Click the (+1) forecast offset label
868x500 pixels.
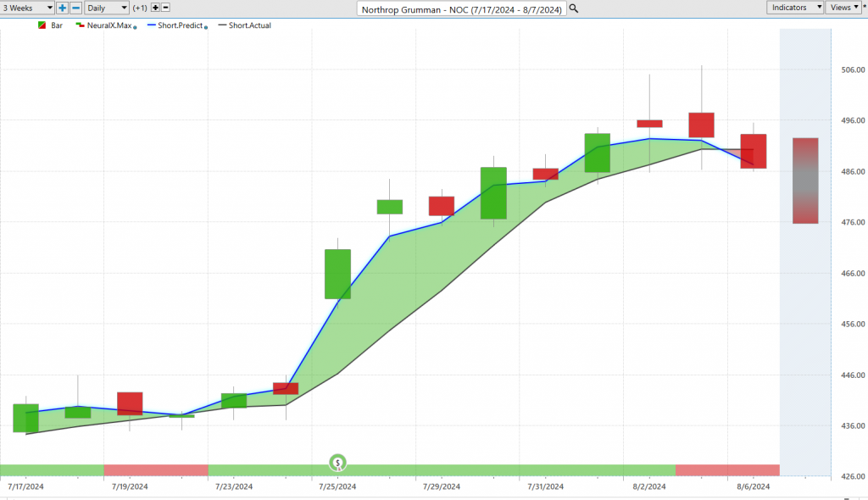point(140,8)
